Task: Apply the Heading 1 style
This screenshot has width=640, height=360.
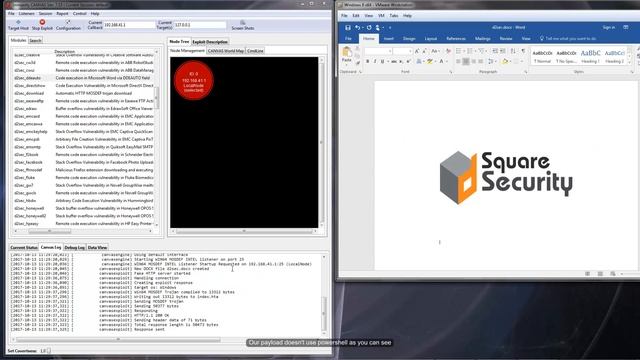Action: tap(590, 56)
